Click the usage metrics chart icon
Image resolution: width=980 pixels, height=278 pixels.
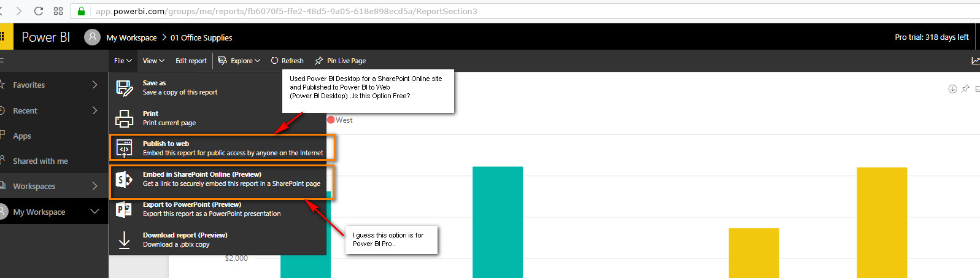click(x=976, y=61)
